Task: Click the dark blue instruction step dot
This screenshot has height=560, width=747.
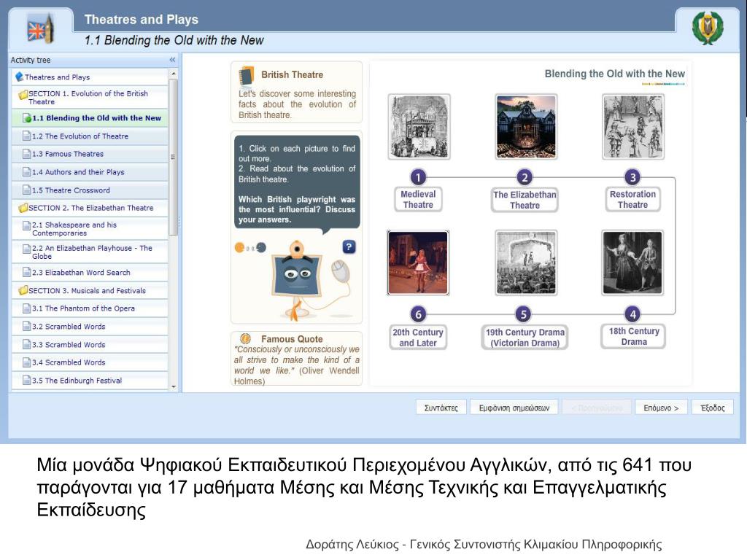Action: pos(261,247)
